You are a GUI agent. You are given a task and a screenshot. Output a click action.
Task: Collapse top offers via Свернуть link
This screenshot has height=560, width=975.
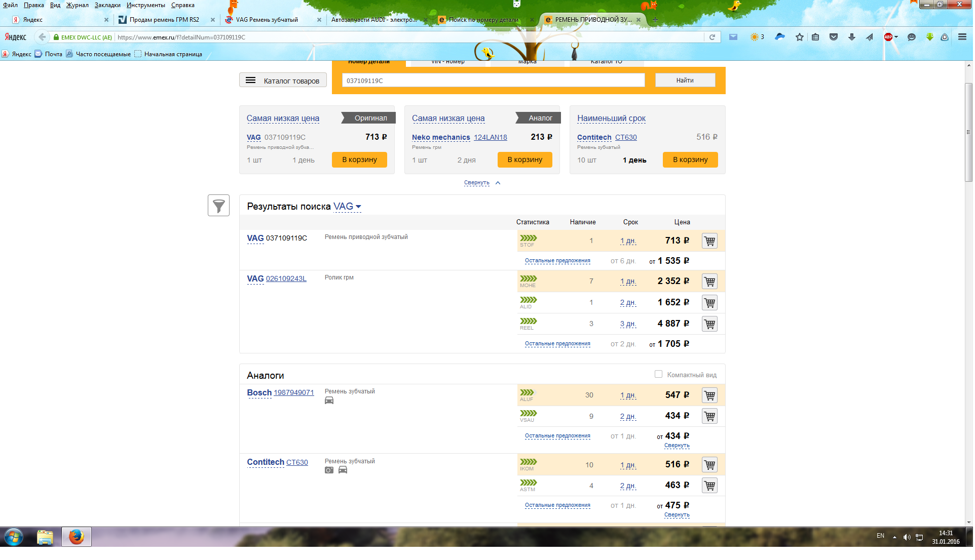coord(477,183)
